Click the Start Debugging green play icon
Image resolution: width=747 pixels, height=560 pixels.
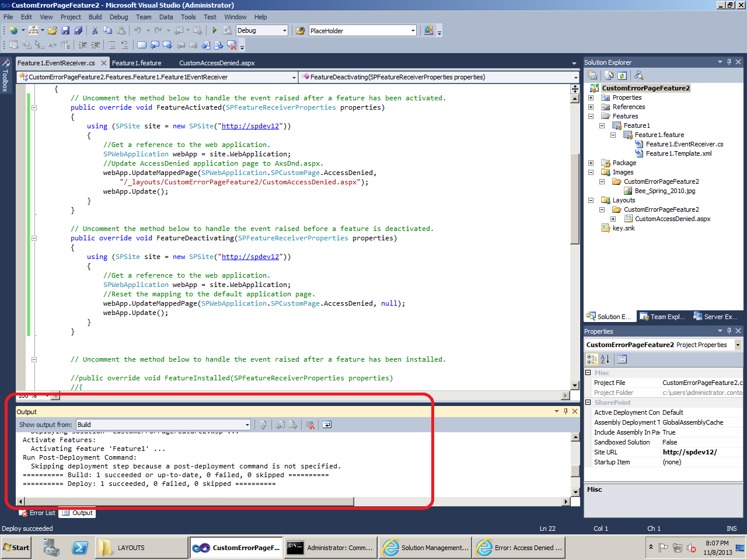pyautogui.click(x=215, y=30)
